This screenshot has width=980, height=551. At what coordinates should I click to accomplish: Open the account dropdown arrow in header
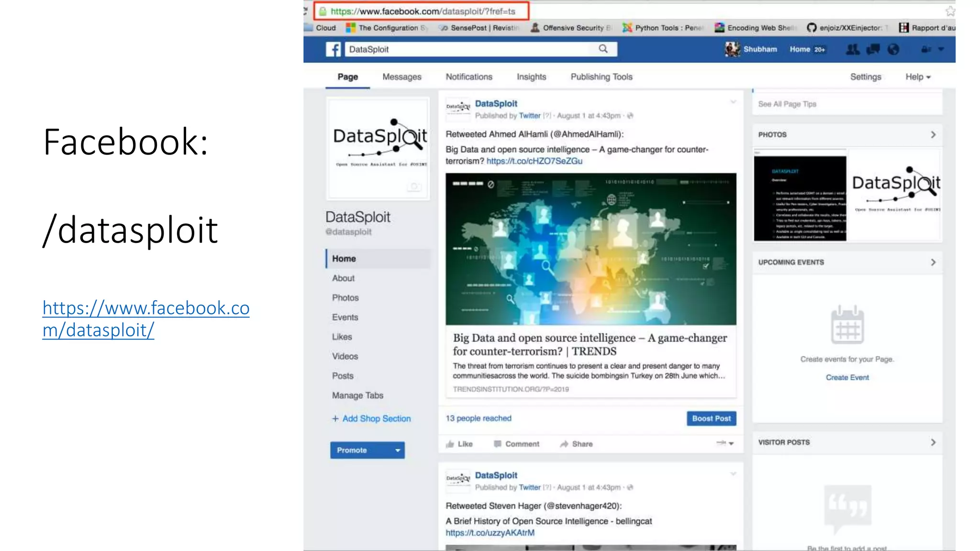(x=941, y=49)
